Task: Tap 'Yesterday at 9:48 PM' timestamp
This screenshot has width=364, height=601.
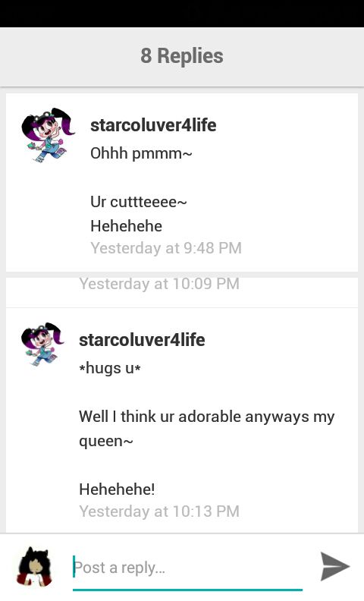Action: tap(166, 248)
